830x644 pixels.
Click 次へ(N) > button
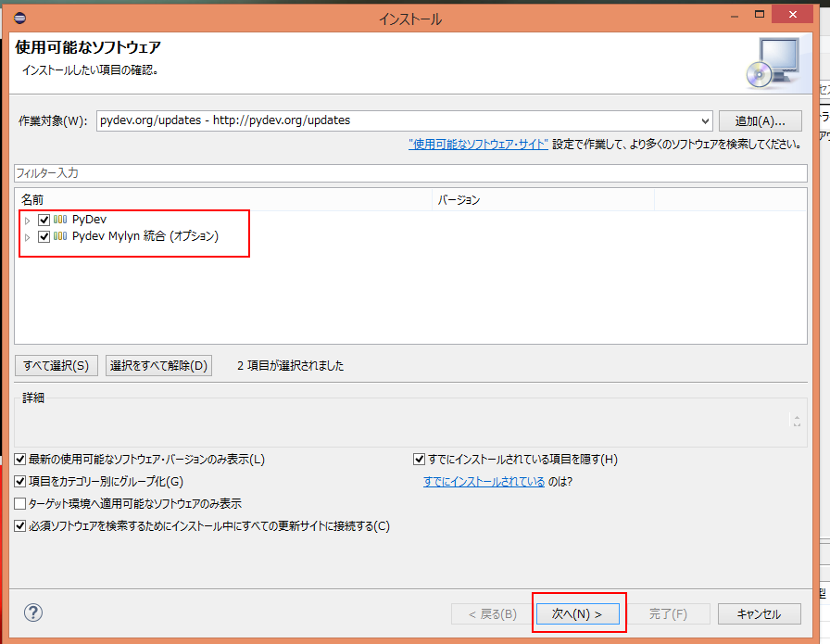tap(577, 613)
